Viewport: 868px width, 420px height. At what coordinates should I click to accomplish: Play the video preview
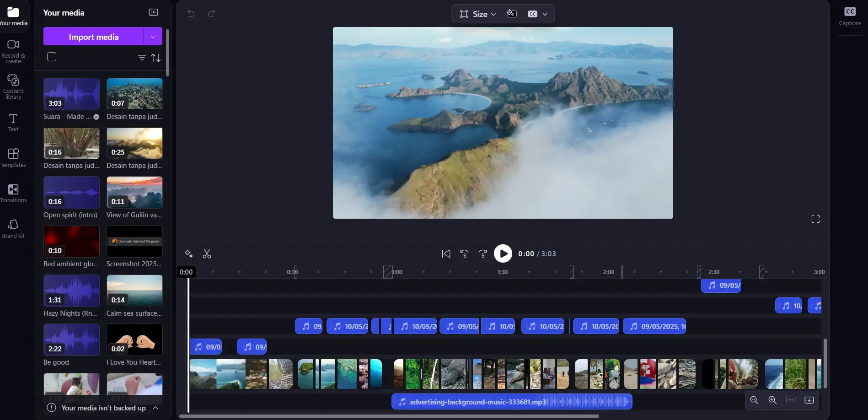pos(503,254)
